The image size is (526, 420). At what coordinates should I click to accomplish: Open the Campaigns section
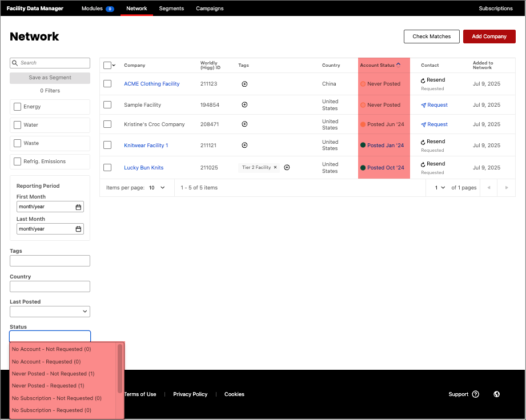[210, 9]
